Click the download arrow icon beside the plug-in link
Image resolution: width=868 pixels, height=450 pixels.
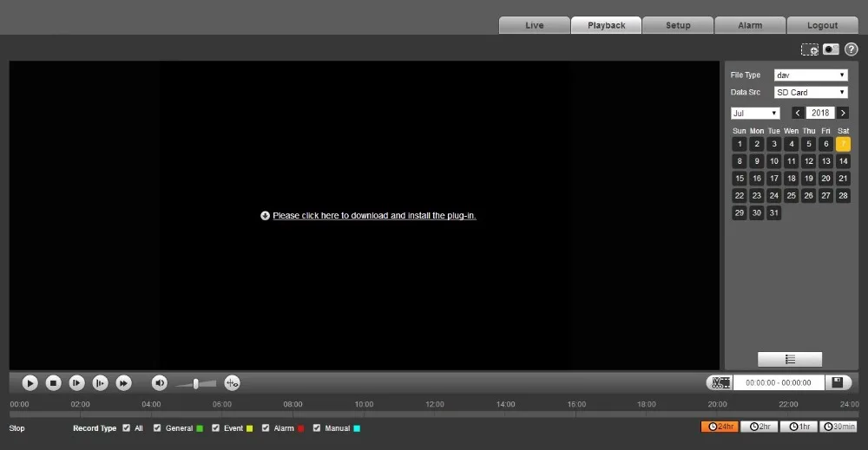click(x=265, y=216)
